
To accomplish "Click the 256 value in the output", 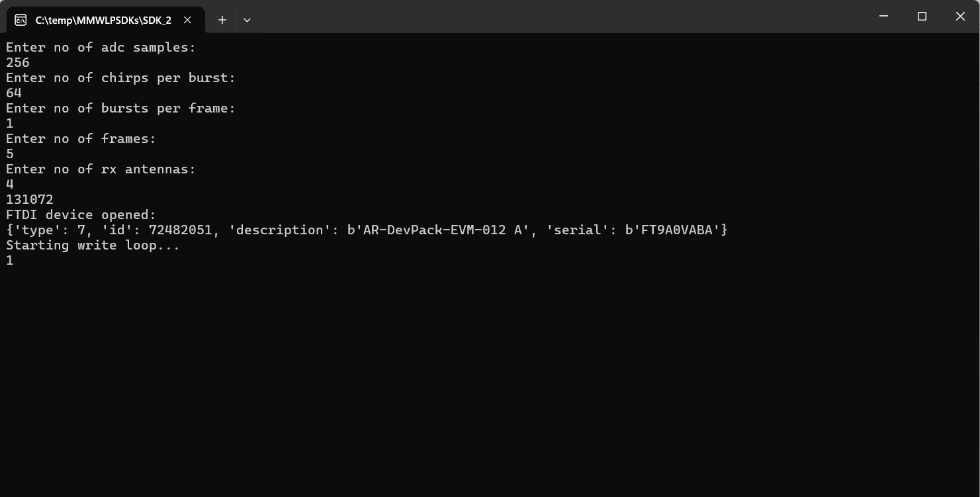I will coord(18,62).
